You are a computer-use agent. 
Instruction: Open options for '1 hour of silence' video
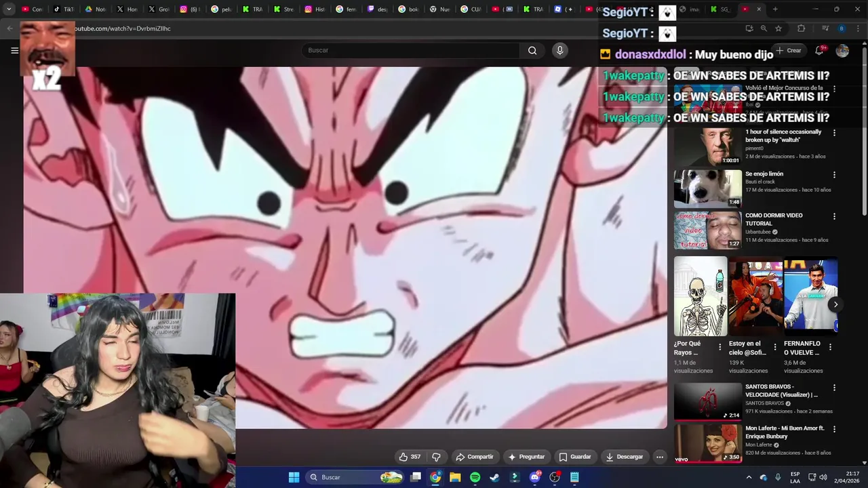[x=834, y=133]
